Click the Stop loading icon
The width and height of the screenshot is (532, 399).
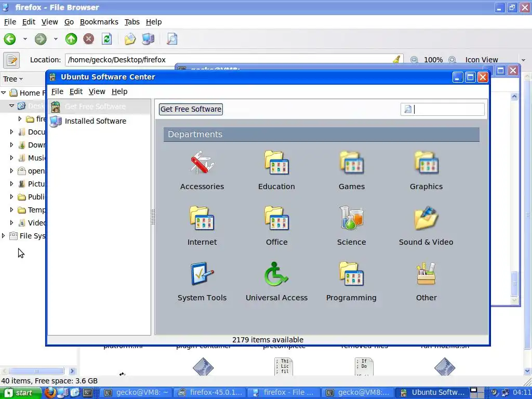(x=88, y=39)
